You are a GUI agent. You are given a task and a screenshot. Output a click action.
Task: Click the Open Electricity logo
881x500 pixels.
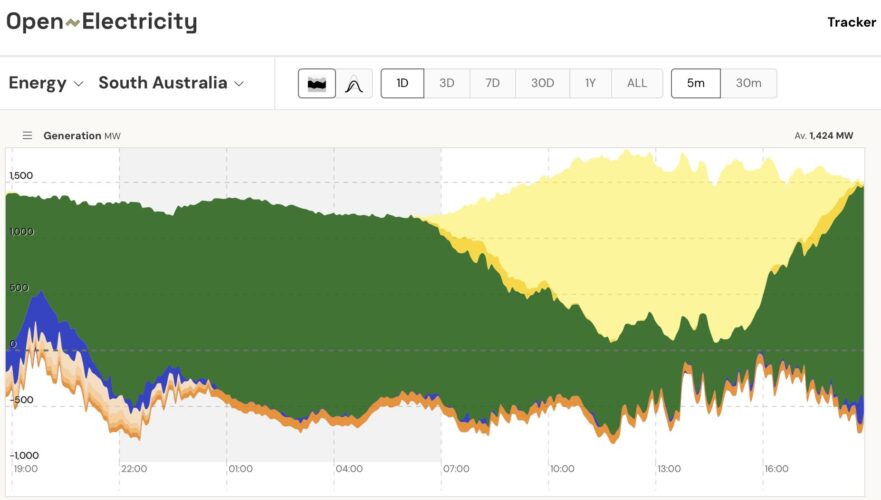tap(102, 22)
